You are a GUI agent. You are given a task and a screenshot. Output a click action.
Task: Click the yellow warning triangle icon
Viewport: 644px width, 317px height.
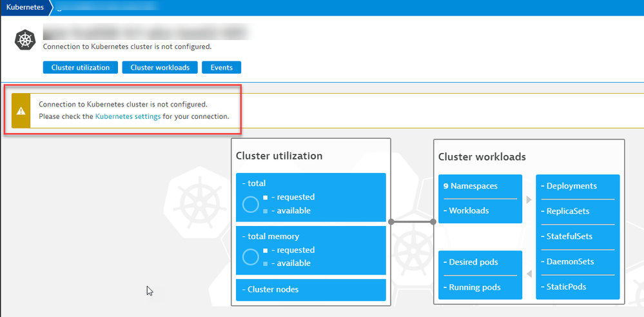click(21, 110)
